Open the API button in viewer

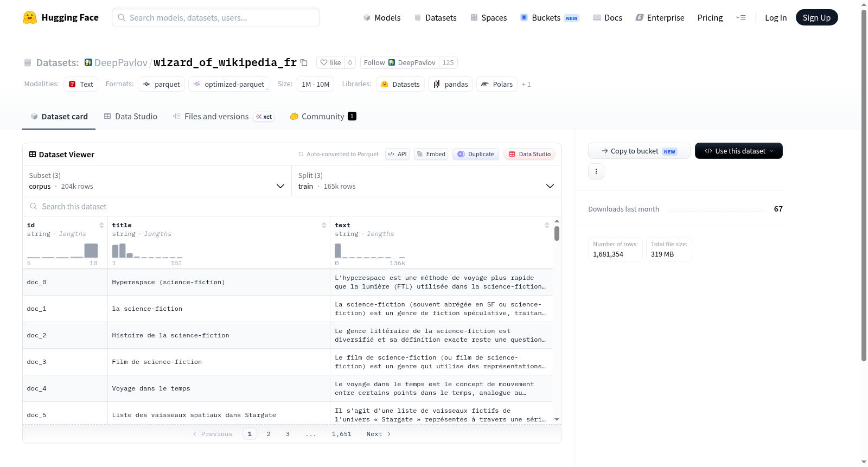click(x=397, y=154)
